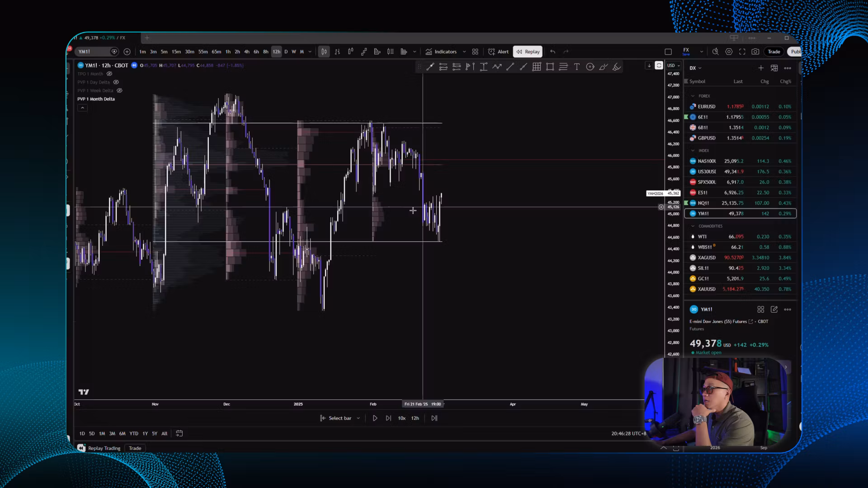
Task: Collapse the FOREX watchlist section
Action: [x=693, y=96]
